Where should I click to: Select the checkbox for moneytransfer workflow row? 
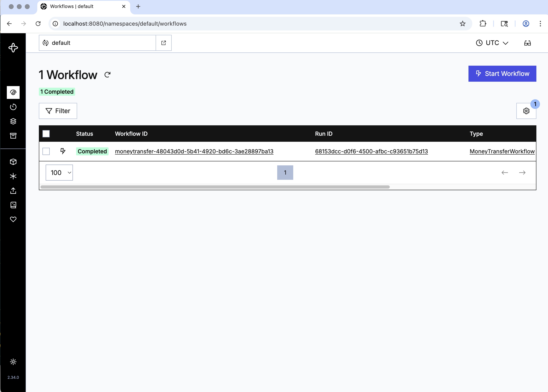pos(46,151)
